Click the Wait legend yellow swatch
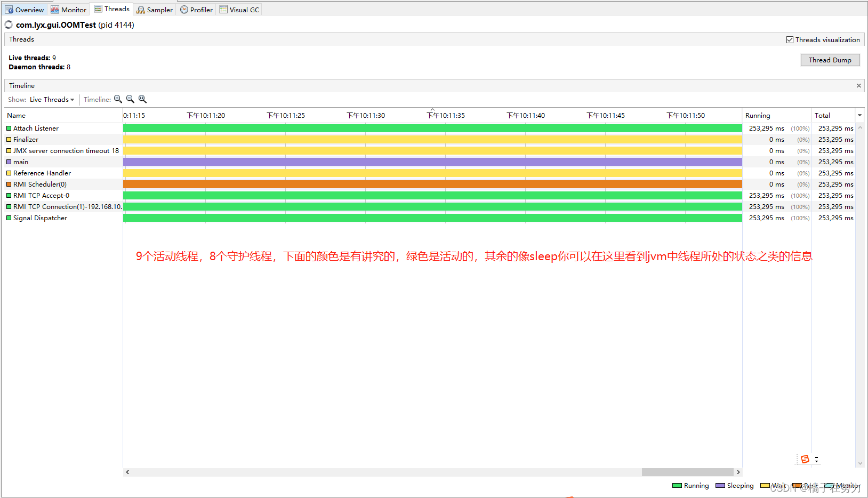Image resolution: width=868 pixels, height=498 pixels. pos(765,486)
